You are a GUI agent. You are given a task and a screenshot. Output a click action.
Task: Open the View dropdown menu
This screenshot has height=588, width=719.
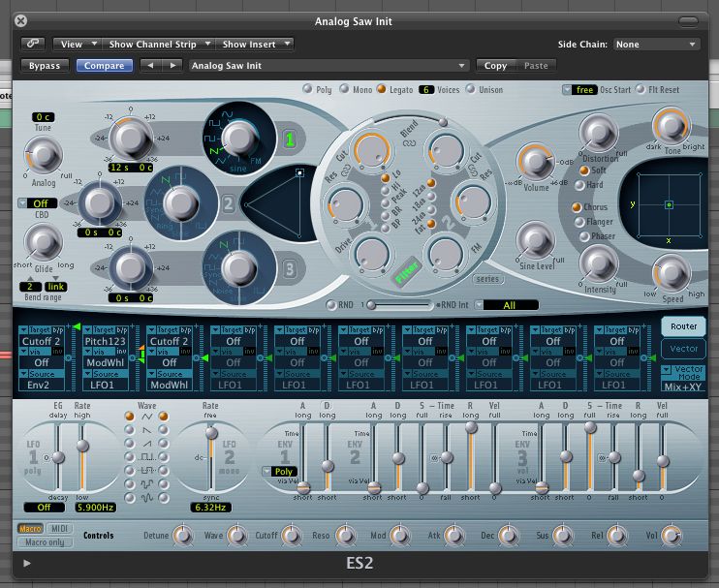coord(77,44)
